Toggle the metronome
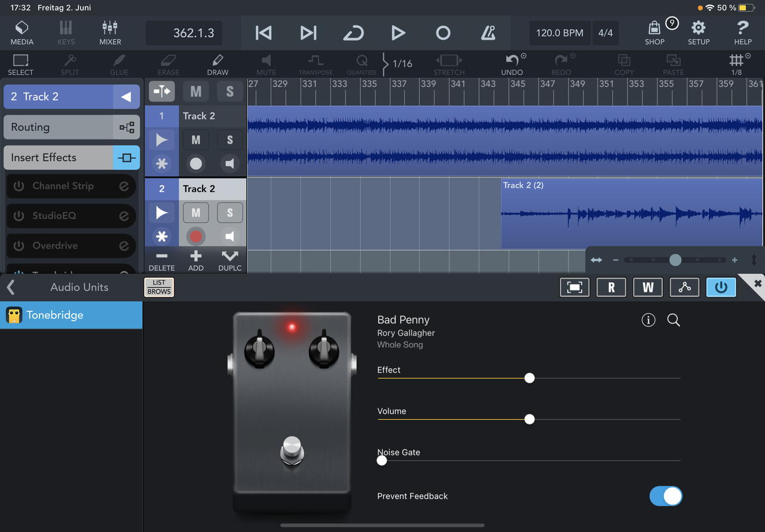Viewport: 765px width, 532px height. pos(488,33)
